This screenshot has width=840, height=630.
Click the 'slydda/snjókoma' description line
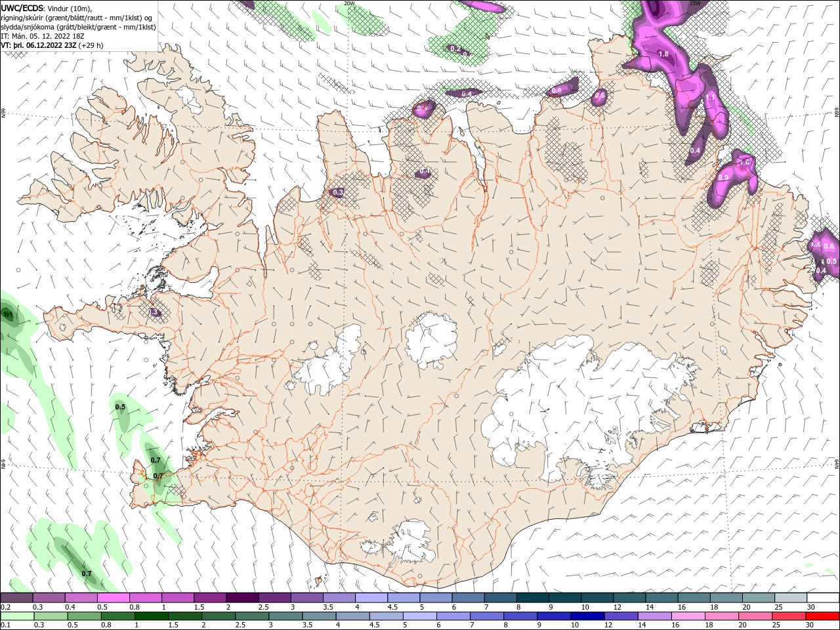[x=78, y=27]
